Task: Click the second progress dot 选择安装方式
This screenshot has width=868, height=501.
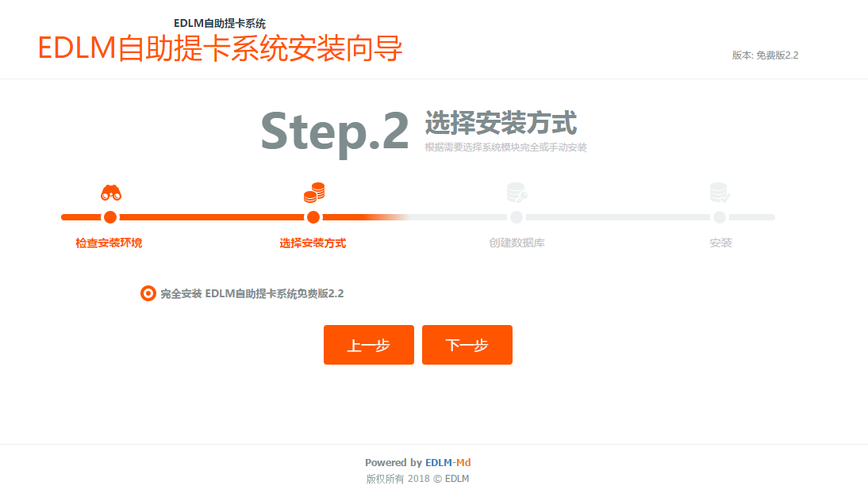Action: pos(313,217)
